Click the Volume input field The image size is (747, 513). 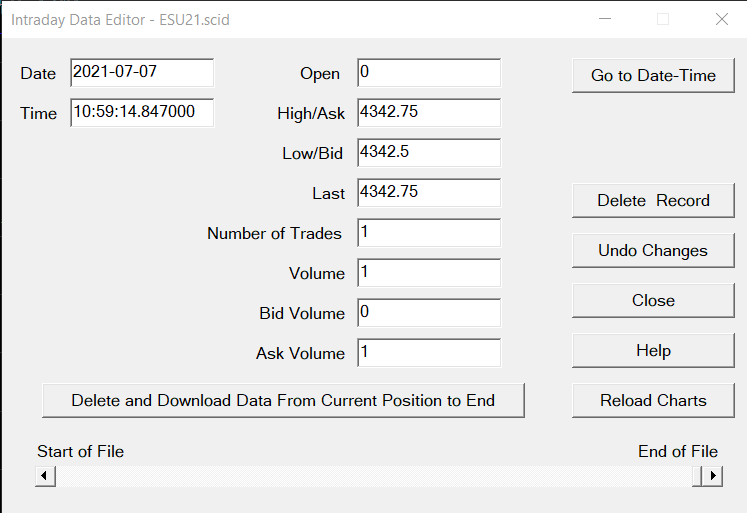click(x=429, y=272)
